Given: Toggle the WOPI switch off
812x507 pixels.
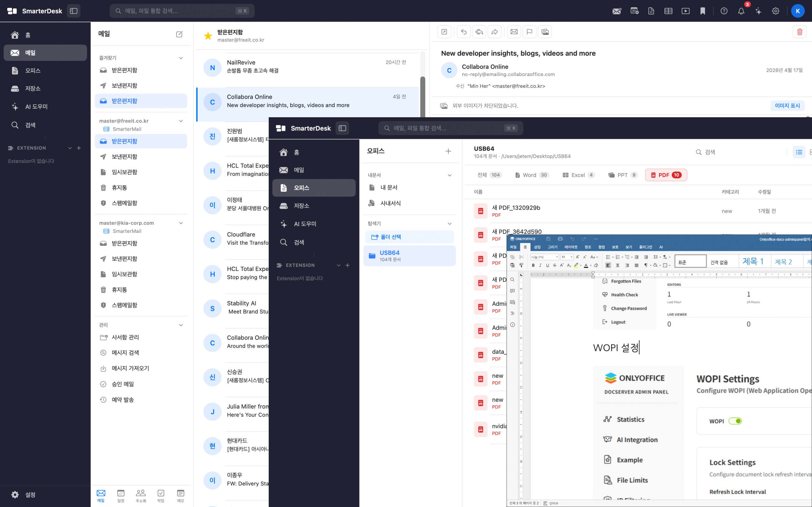Looking at the screenshot, I should tap(735, 421).
